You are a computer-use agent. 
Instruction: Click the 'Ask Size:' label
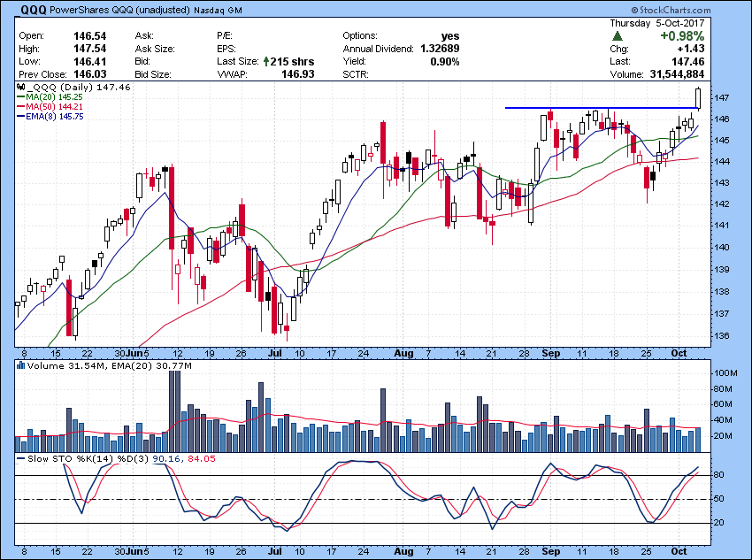[x=155, y=49]
